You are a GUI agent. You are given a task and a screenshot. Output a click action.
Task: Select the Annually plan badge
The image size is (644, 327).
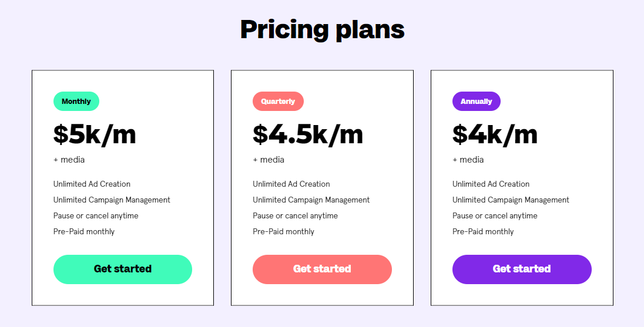(x=477, y=102)
